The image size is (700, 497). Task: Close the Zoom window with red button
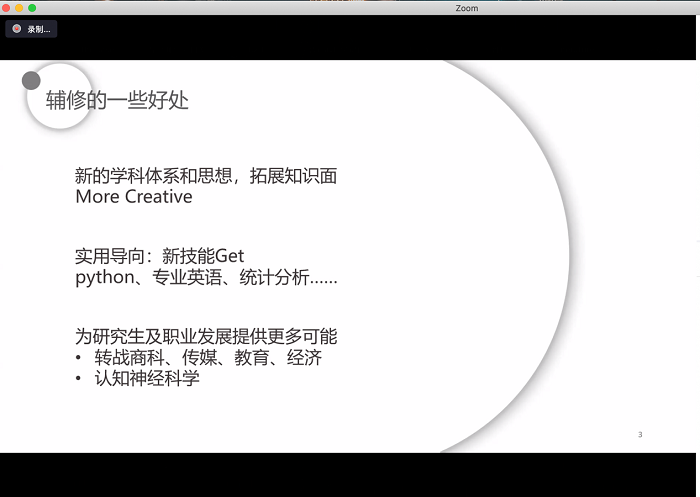coord(6,8)
